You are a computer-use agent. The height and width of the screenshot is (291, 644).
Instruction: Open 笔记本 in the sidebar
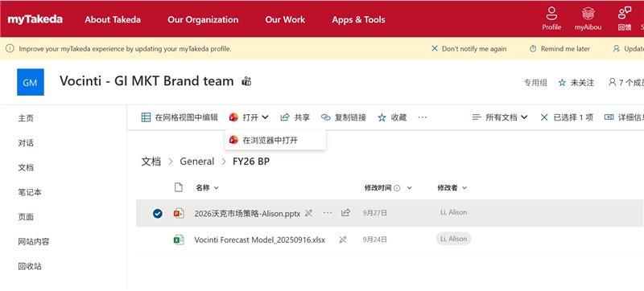29,192
